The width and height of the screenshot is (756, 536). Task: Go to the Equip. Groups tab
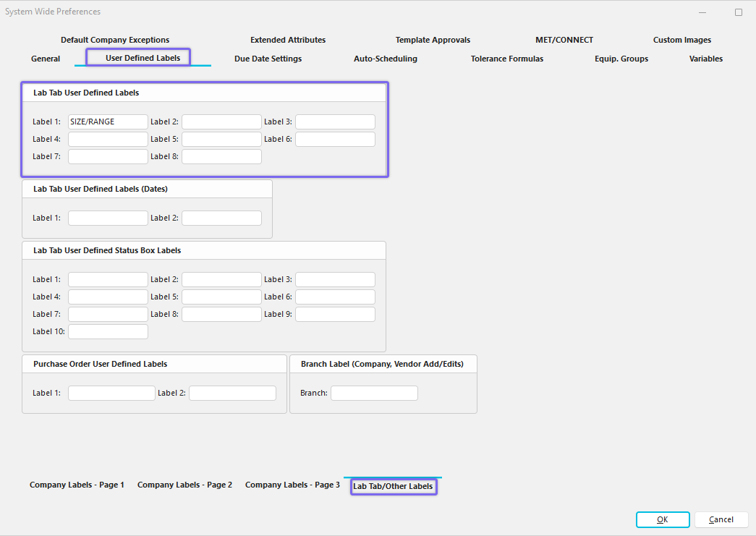(x=621, y=59)
